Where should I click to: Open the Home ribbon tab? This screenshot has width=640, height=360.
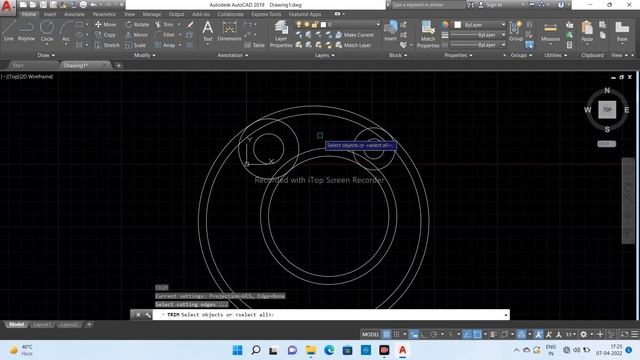point(29,14)
